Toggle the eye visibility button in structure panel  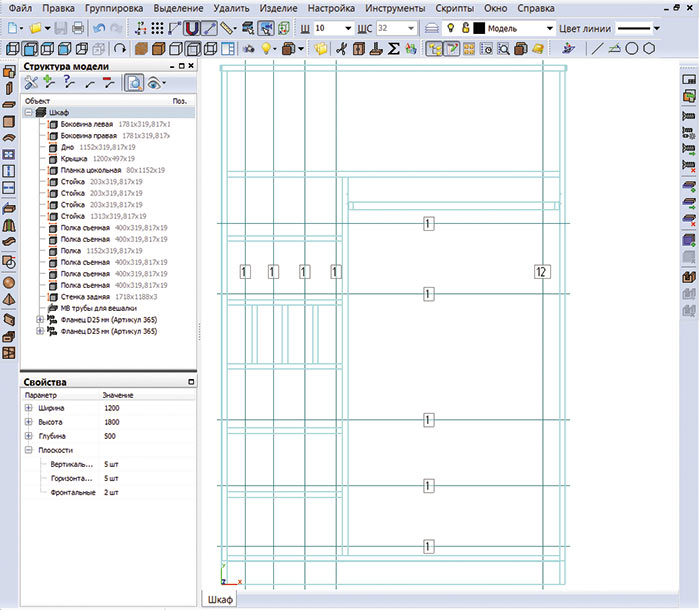[x=156, y=84]
